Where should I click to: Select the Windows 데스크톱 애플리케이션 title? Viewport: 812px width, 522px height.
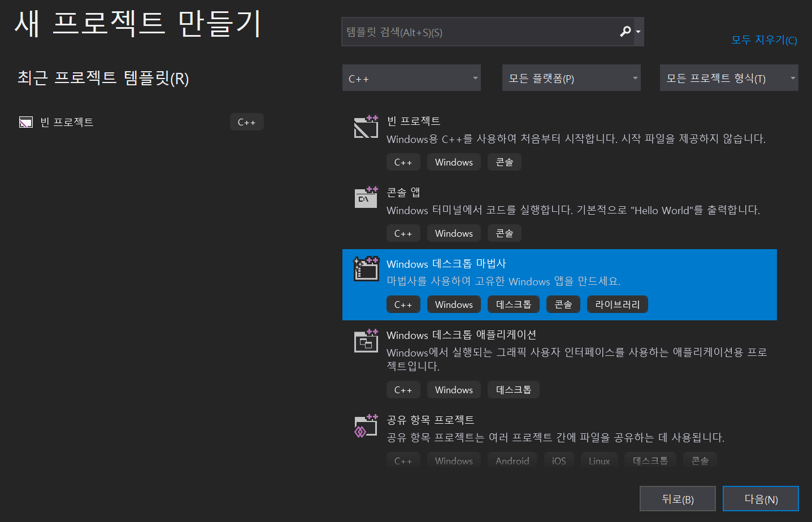pos(462,335)
